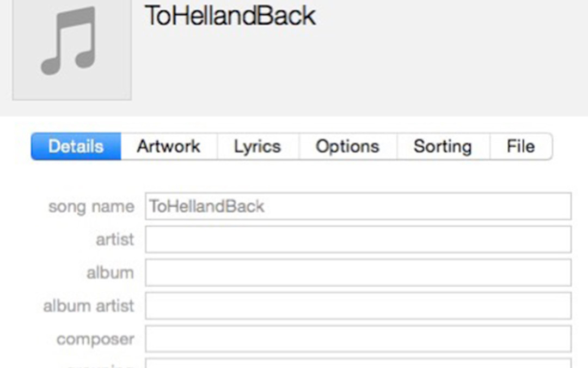Click the ToHellandBack title in header

point(230,16)
